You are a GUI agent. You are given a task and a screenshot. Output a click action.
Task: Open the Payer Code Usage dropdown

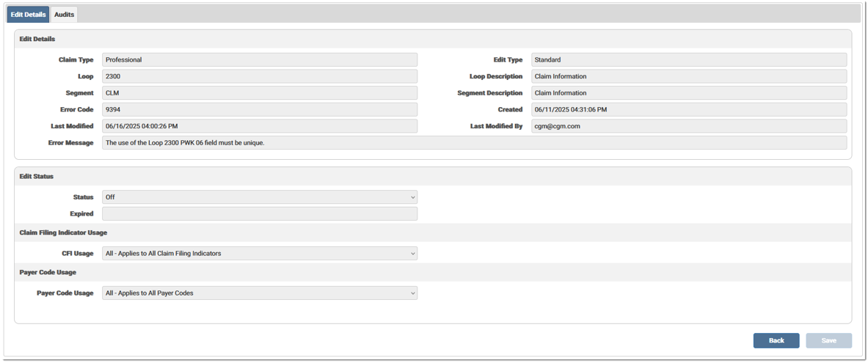pos(259,293)
